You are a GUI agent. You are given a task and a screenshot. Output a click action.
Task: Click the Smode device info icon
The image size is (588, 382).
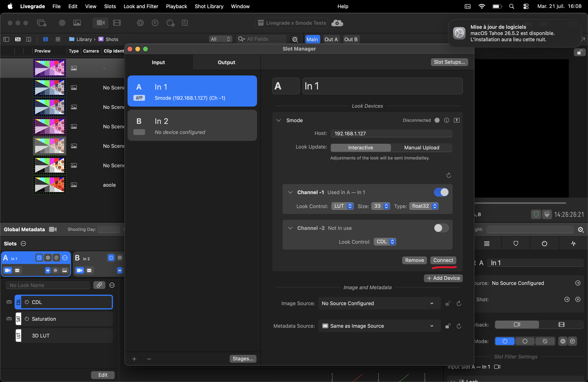tap(446, 120)
